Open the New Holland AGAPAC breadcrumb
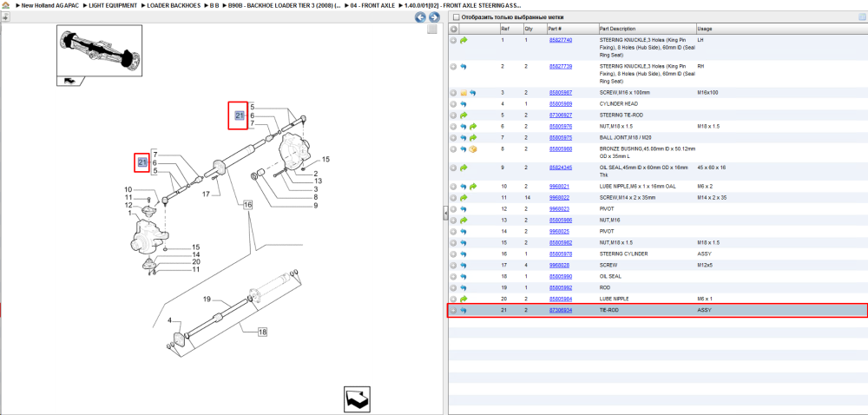This screenshot has width=868, height=415. click(48, 5)
